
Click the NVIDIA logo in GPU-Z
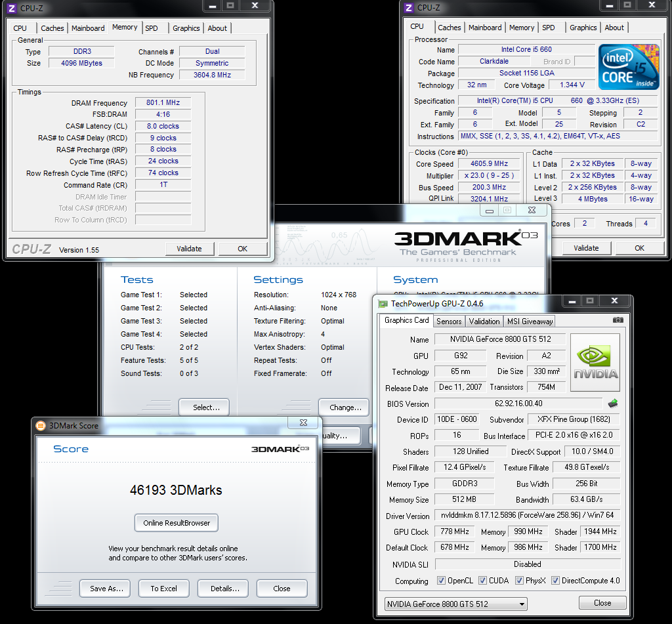595,363
